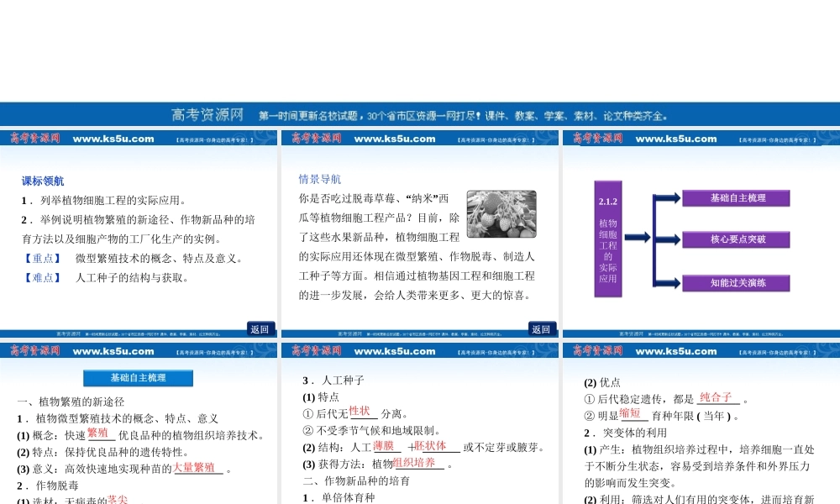
Task: Click the red answer '组织培养'
Action: pos(413,463)
